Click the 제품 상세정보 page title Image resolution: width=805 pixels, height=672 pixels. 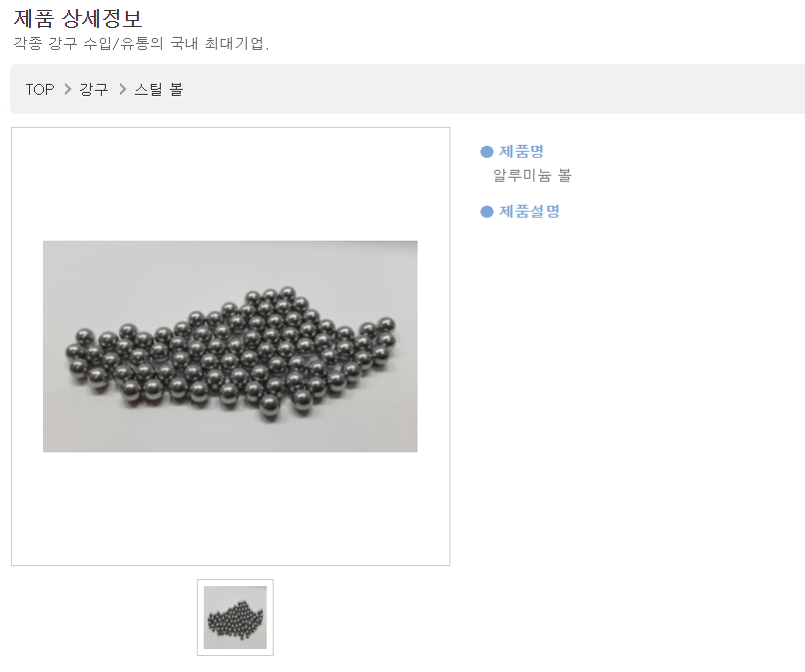click(78, 19)
